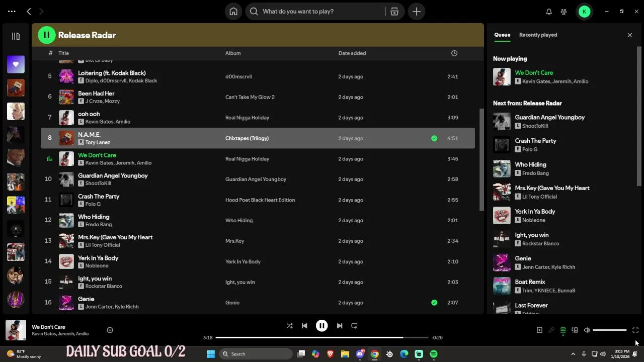Mute with the volume speaker icon

pos(587,330)
